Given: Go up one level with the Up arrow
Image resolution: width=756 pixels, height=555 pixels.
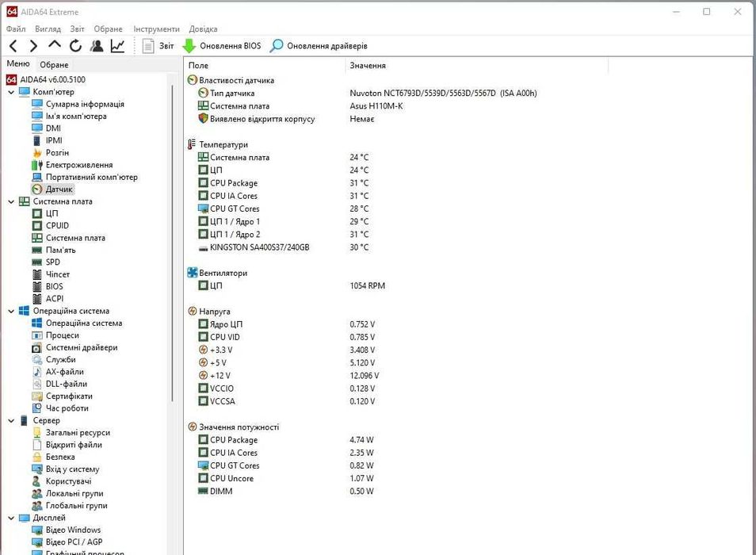Looking at the screenshot, I should coord(55,45).
